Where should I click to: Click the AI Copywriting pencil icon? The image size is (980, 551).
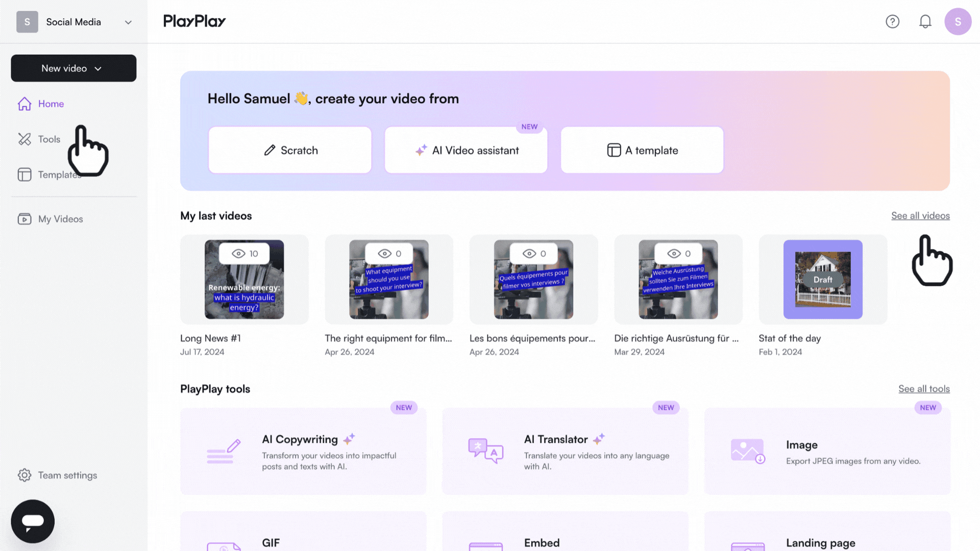224,451
